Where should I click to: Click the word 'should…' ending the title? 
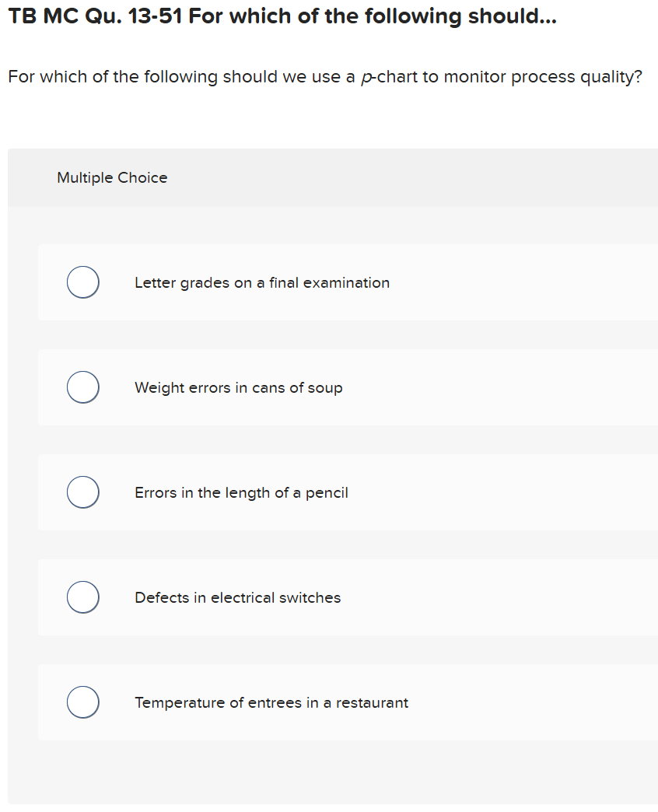point(512,17)
